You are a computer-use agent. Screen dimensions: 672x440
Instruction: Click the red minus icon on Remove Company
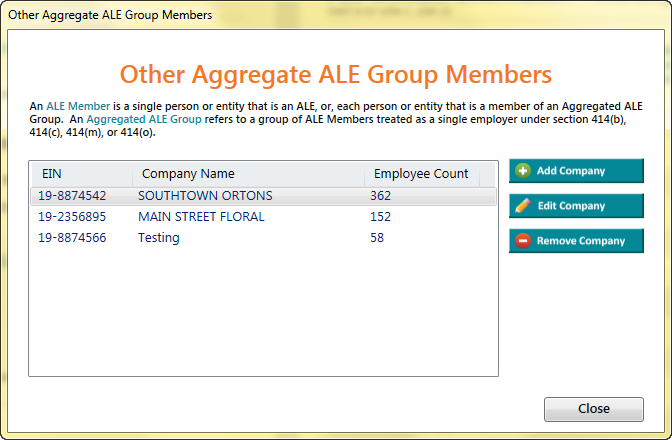click(522, 241)
